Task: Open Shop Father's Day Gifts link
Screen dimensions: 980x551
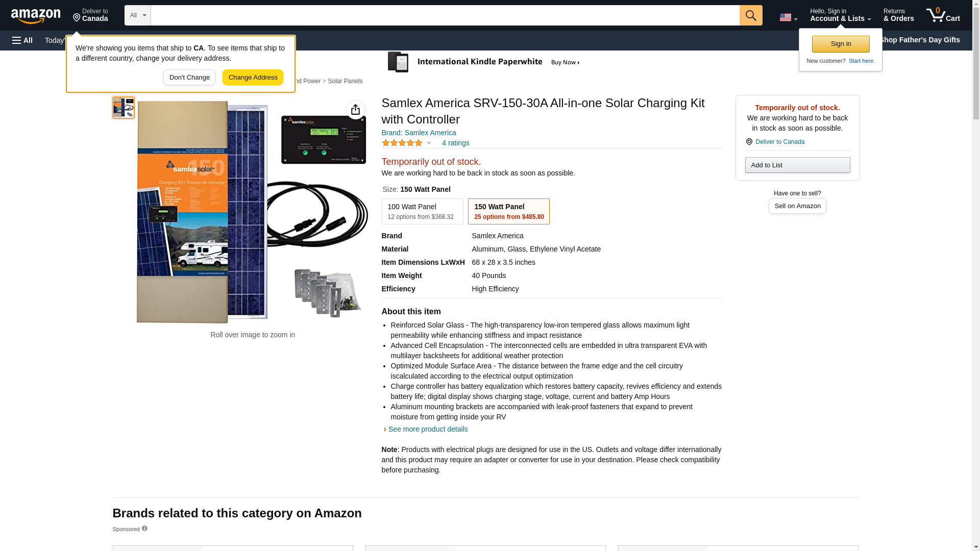Action: [x=919, y=40]
